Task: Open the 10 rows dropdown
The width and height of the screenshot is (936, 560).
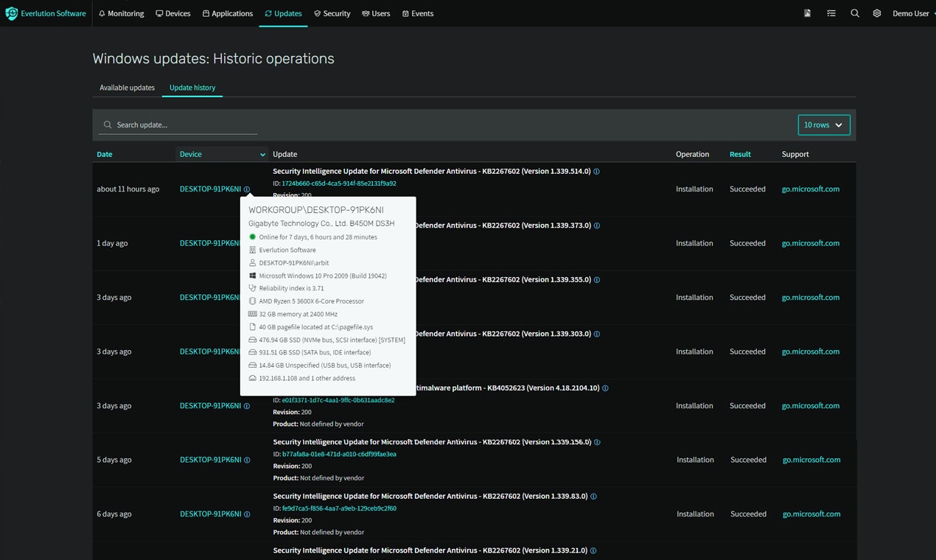Action: pyautogui.click(x=823, y=125)
